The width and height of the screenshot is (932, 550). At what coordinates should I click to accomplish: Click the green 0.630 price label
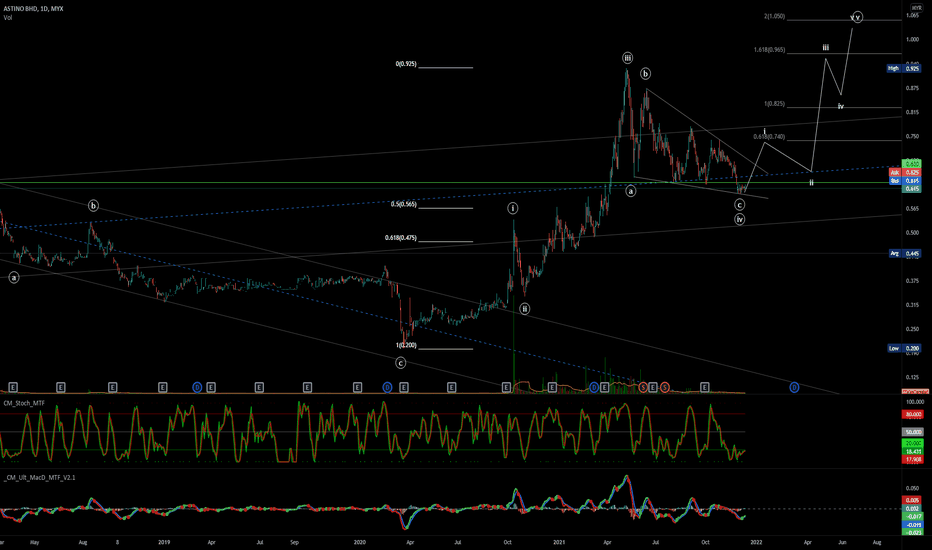point(912,163)
